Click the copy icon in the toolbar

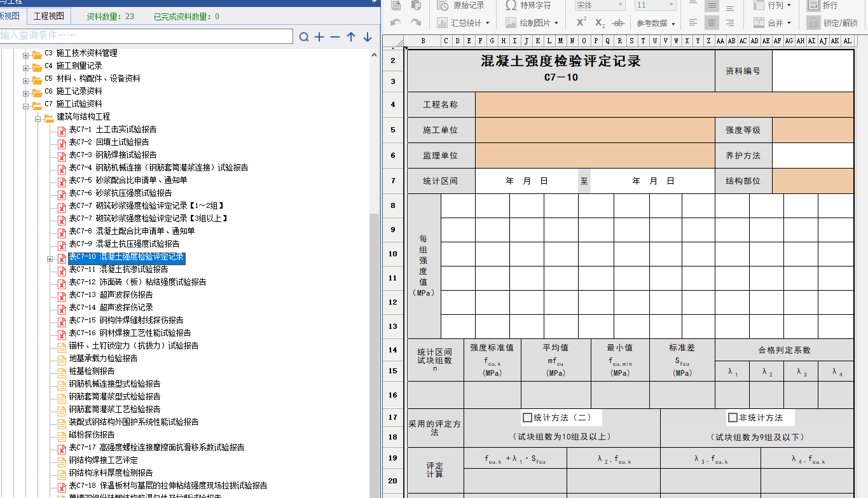(x=396, y=5)
